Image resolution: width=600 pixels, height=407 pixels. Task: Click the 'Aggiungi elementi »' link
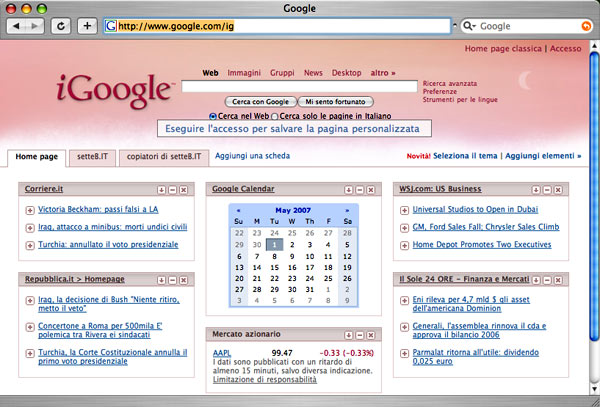pyautogui.click(x=543, y=156)
